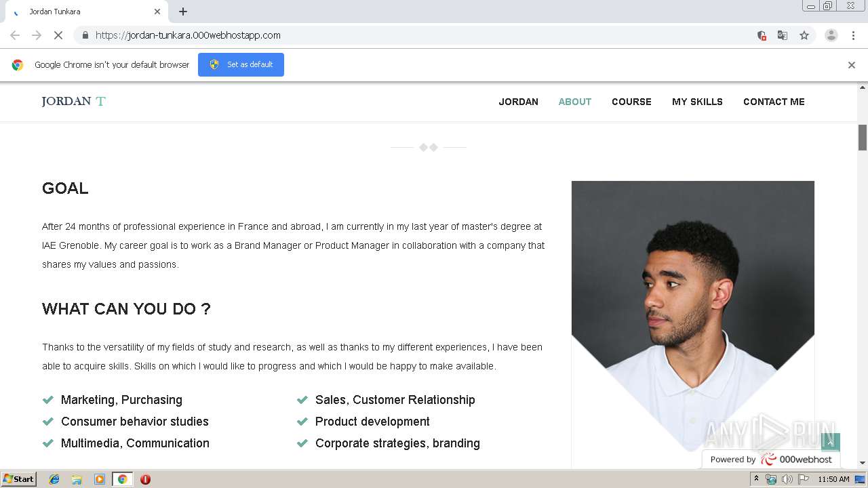This screenshot has width=868, height=488.
Task: Open the Windows Start menu
Action: coord(19,479)
